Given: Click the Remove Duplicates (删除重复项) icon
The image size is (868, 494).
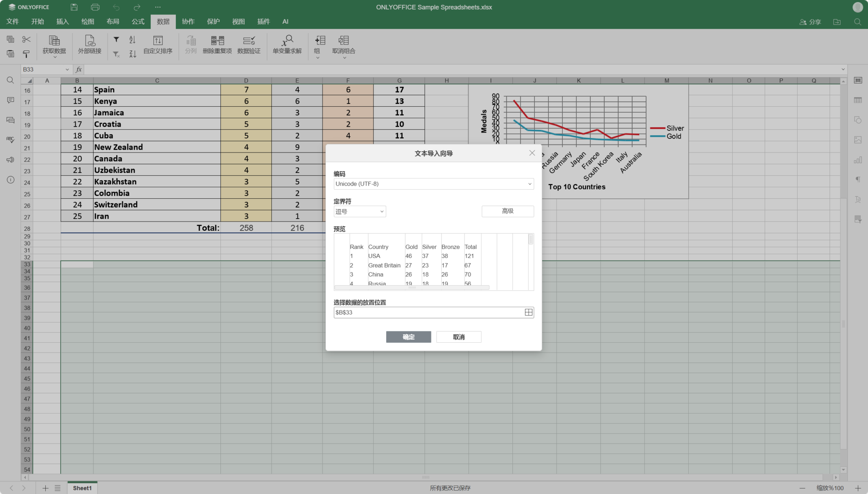Looking at the screenshot, I should [x=217, y=41].
